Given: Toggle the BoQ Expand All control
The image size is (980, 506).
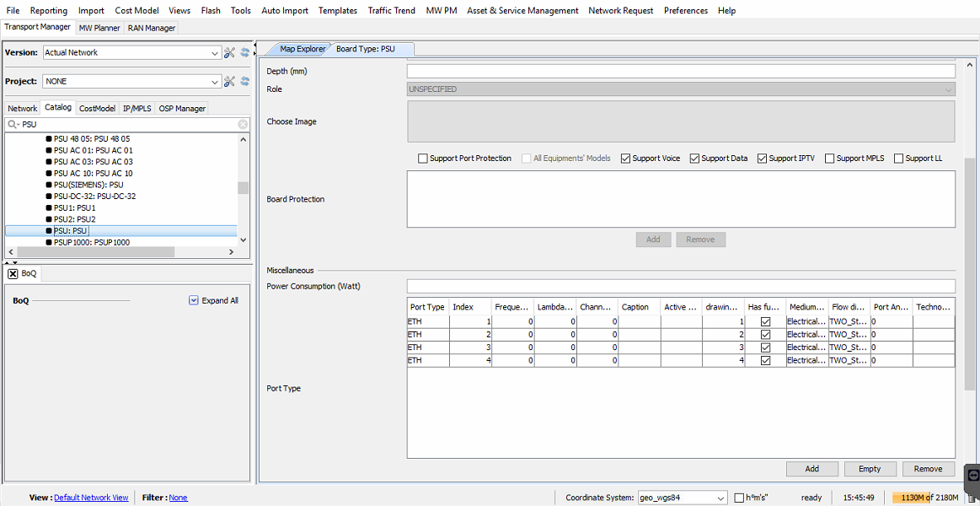Looking at the screenshot, I should pos(194,300).
